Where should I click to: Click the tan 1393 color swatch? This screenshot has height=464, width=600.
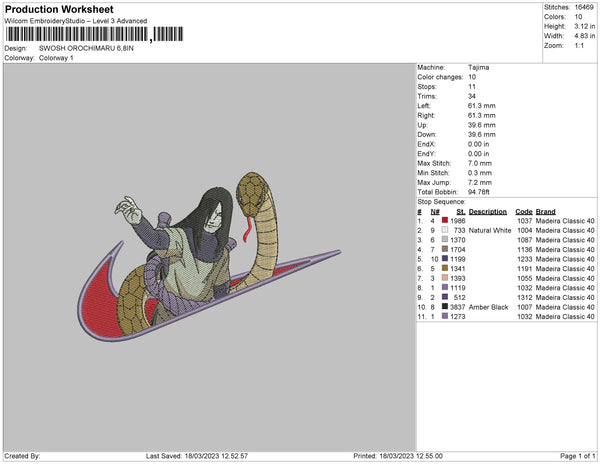pos(445,278)
